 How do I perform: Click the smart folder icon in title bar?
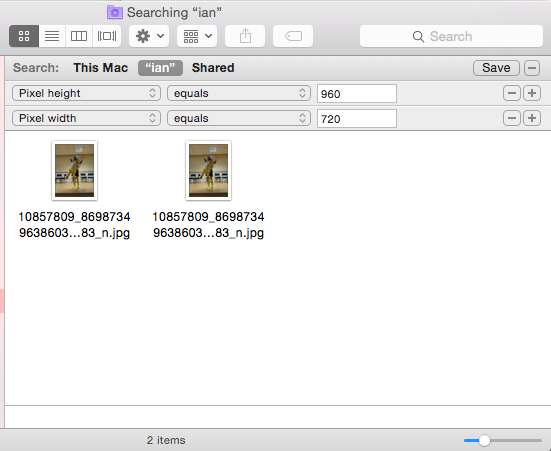[115, 12]
